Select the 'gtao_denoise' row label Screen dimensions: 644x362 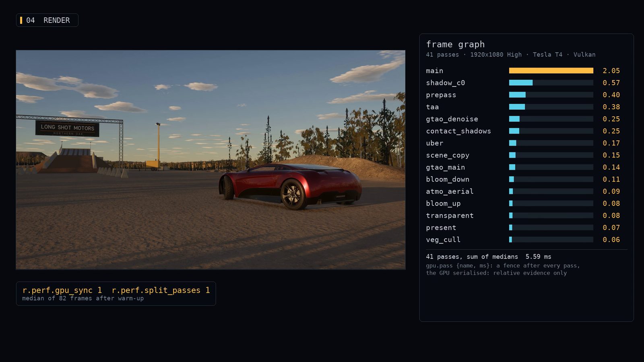452,119
